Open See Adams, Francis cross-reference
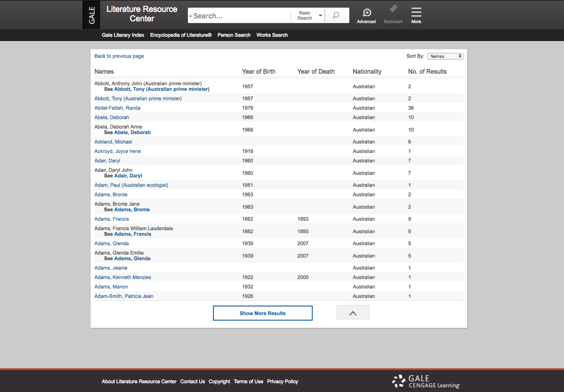Viewport: 564px width, 392px height. [133, 234]
